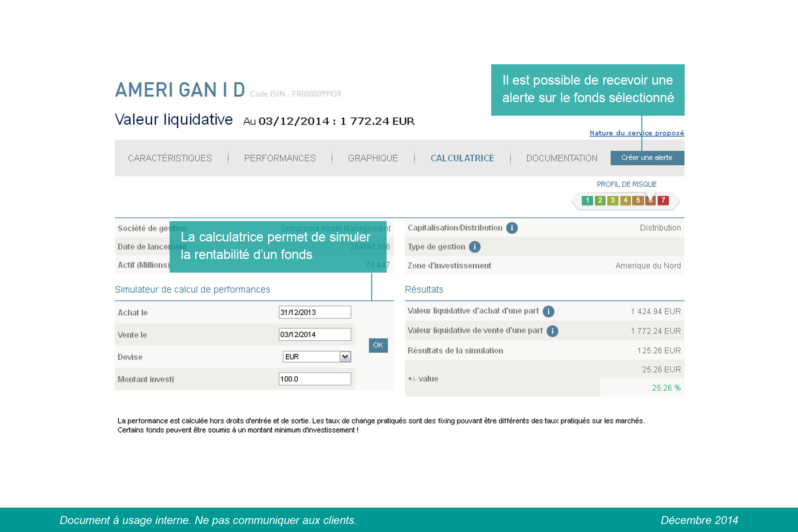The image size is (798, 532).
Task: Select risk level 4 on the risk scale
Action: (x=625, y=200)
